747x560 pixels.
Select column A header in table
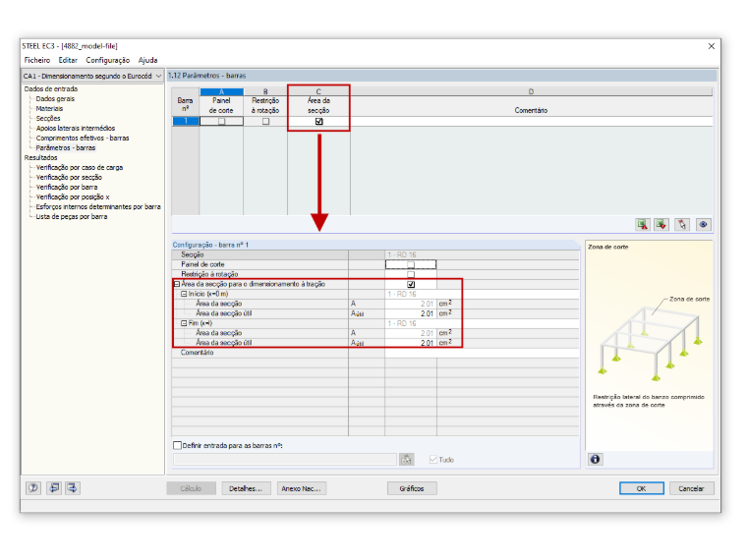coord(221,91)
